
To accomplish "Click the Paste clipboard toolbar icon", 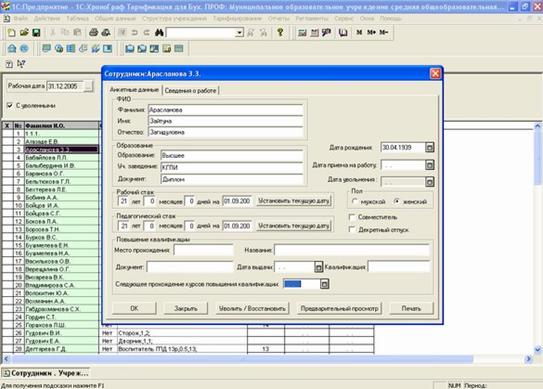I will [77, 33].
